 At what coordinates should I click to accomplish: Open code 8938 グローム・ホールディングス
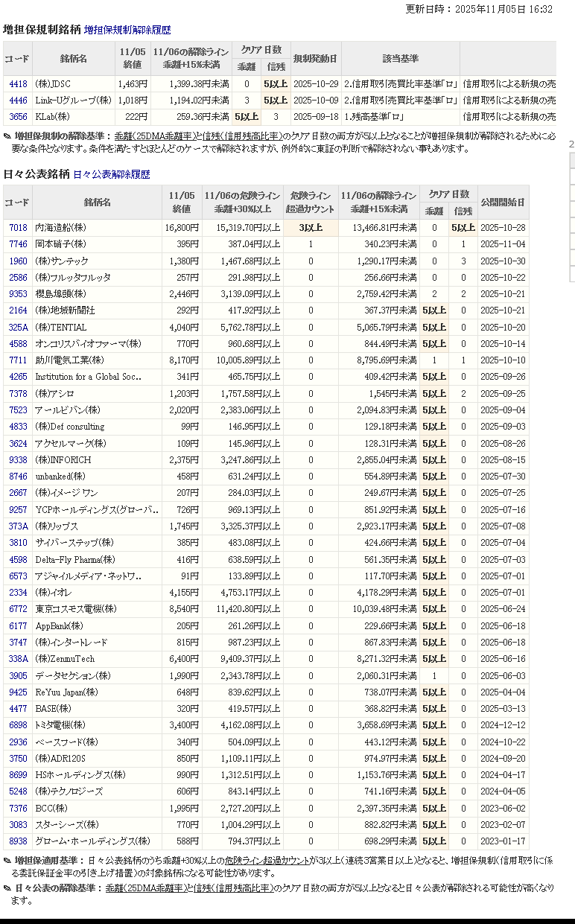pyautogui.click(x=18, y=841)
